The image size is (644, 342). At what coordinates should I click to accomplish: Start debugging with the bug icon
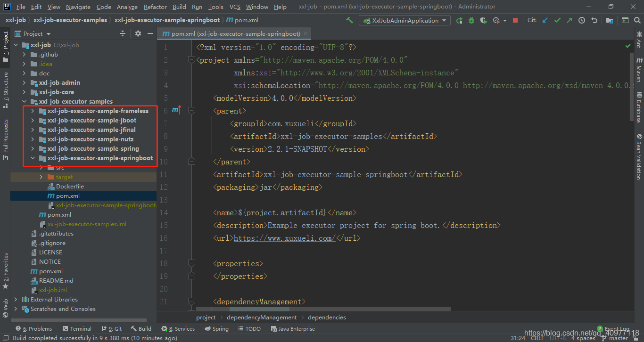tap(471, 20)
